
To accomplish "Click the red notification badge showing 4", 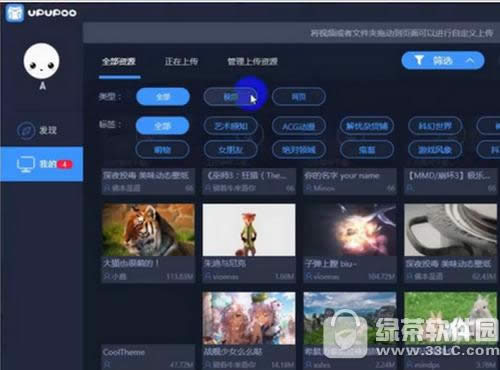I will [x=65, y=164].
